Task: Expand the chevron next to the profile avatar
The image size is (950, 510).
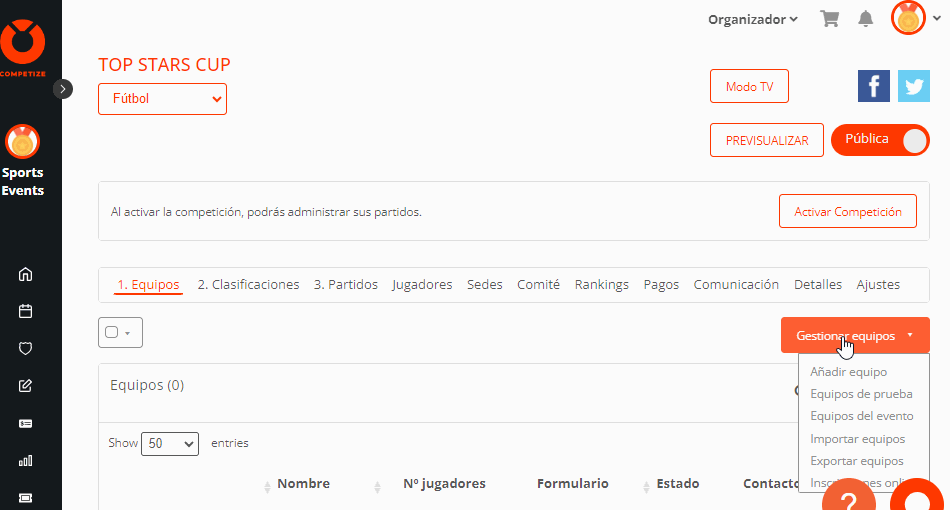Action: tap(937, 18)
